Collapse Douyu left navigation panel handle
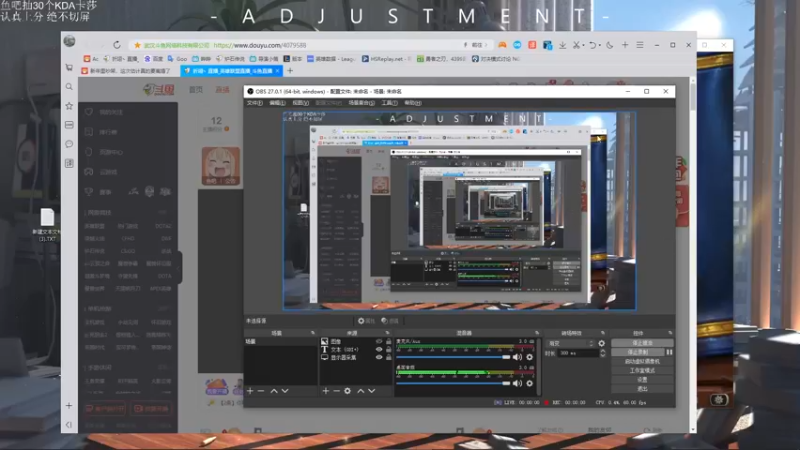Viewport: 800px width, 450px height. pos(180,267)
